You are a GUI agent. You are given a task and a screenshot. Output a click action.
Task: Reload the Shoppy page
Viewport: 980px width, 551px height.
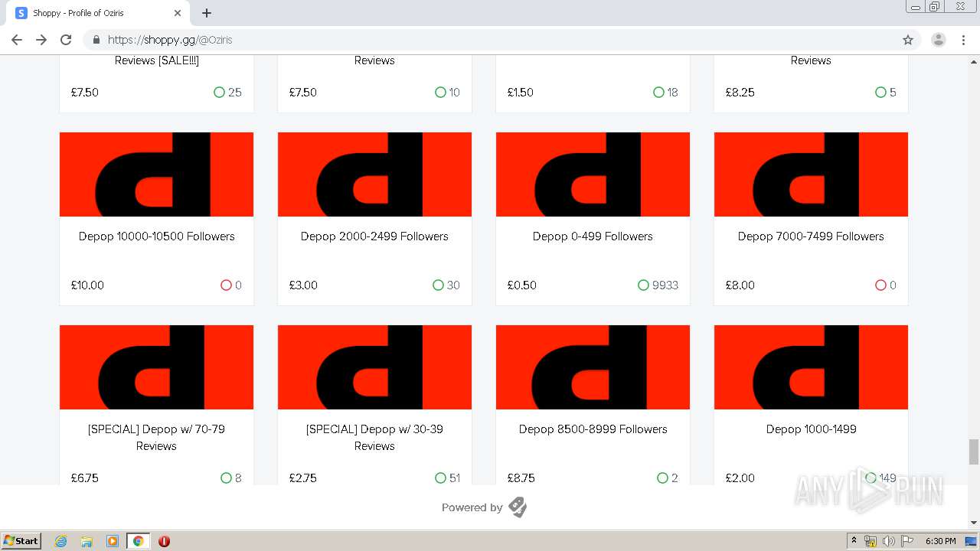(66, 40)
